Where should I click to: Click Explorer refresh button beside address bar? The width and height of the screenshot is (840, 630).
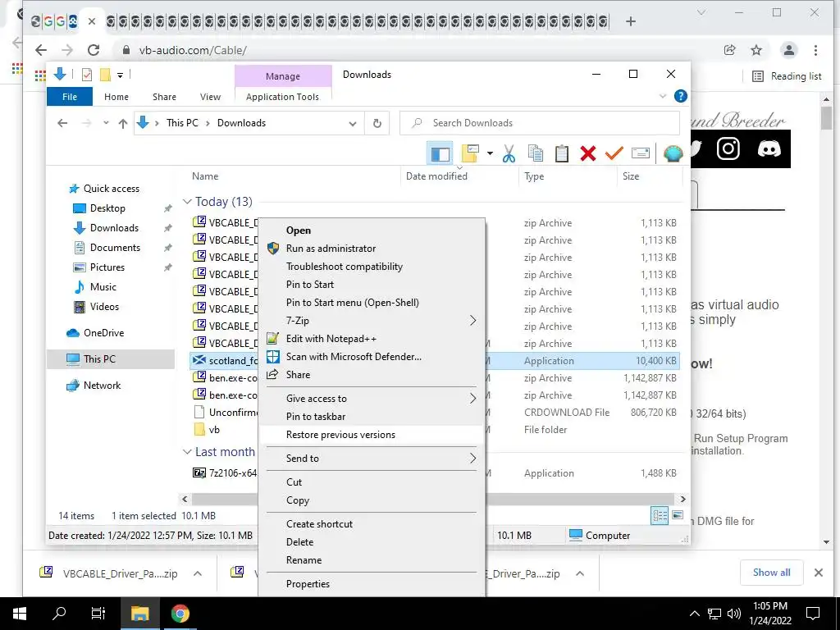click(377, 123)
